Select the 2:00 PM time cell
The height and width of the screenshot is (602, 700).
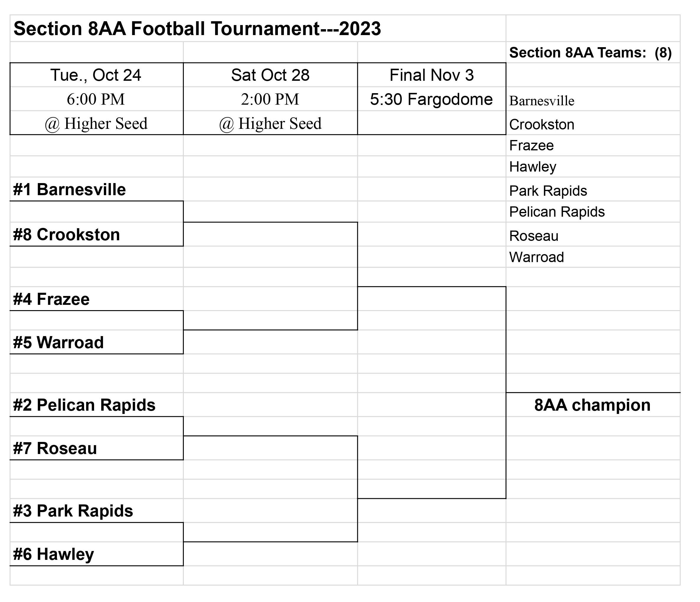point(270,99)
